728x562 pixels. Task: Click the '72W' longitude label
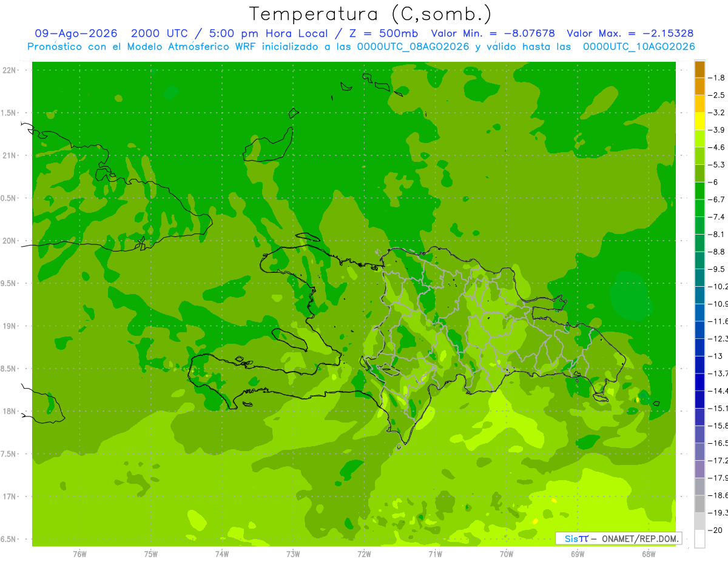pyautogui.click(x=364, y=554)
